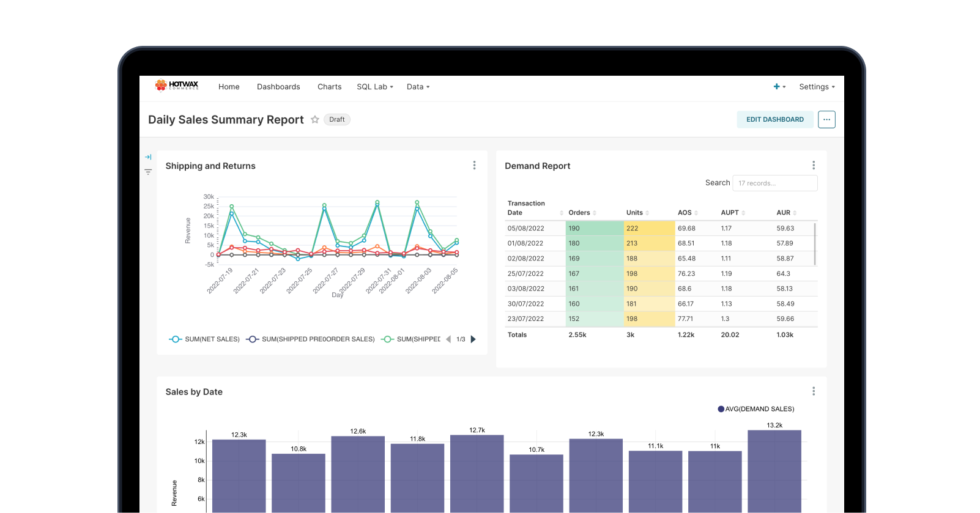
Task: Open the Charts menu item
Action: tap(329, 87)
